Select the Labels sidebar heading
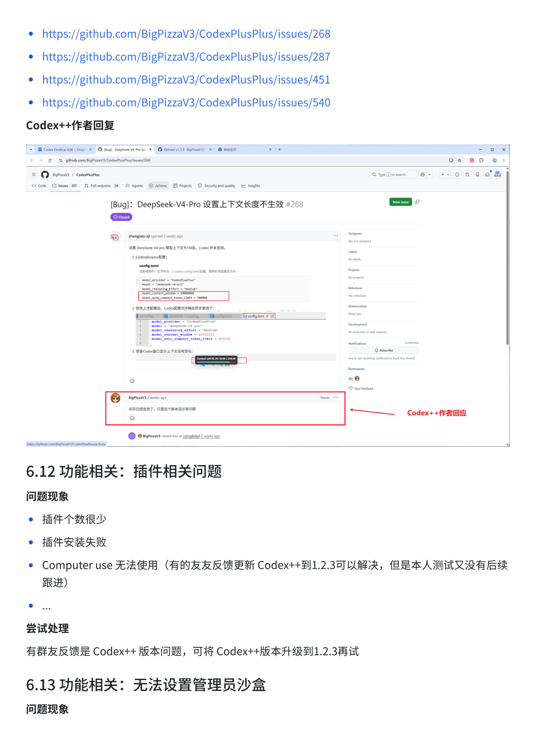 coord(353,252)
